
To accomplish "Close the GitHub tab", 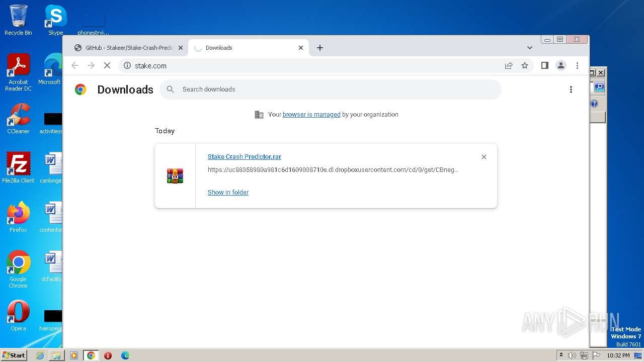I will (x=181, y=48).
